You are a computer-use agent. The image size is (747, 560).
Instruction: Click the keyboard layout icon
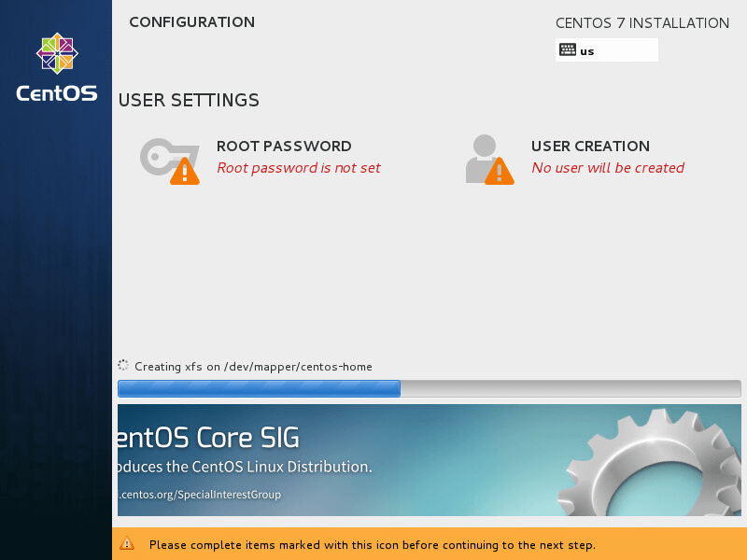[568, 49]
